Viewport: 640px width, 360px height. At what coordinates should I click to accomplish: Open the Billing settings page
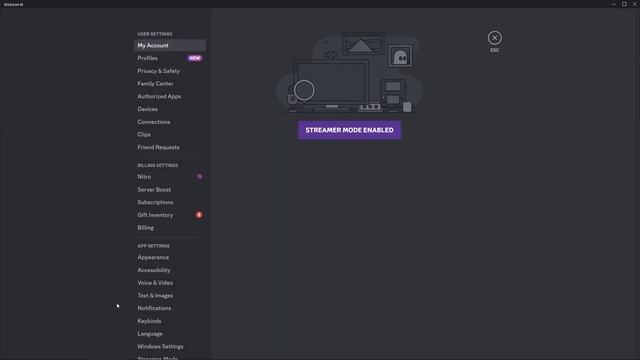coord(170,228)
